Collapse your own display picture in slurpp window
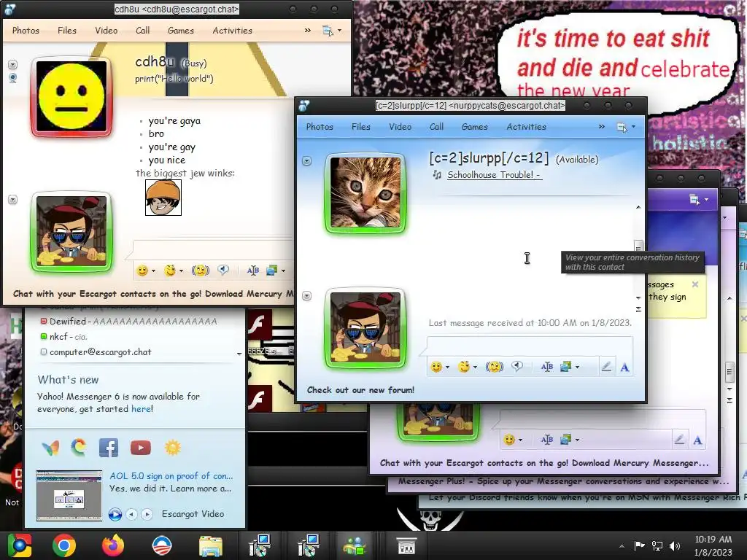Screen dimensions: 747x560 click(x=307, y=296)
